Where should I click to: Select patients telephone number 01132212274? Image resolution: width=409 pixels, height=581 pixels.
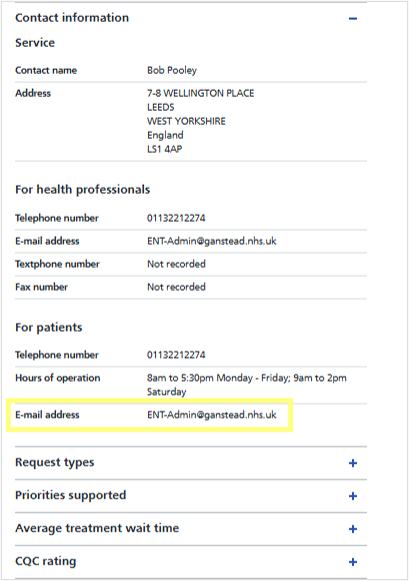coord(176,355)
